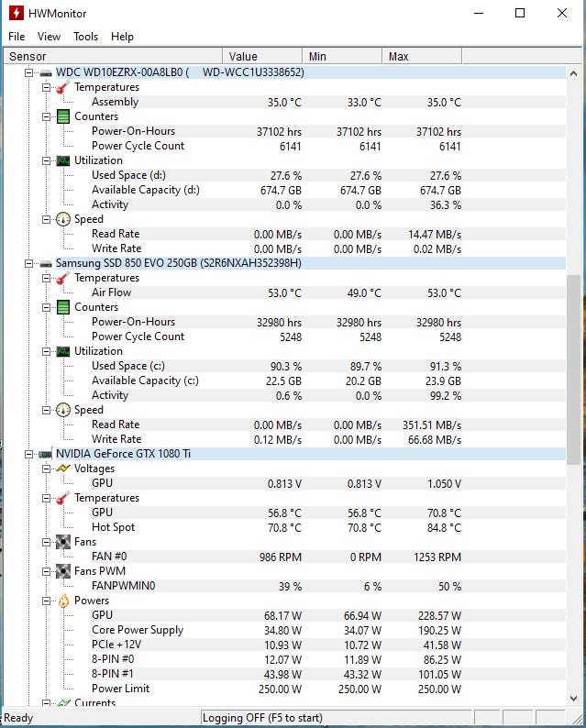Click the fan icon beside Fans PWM
This screenshot has width=586, height=728.
[62, 571]
